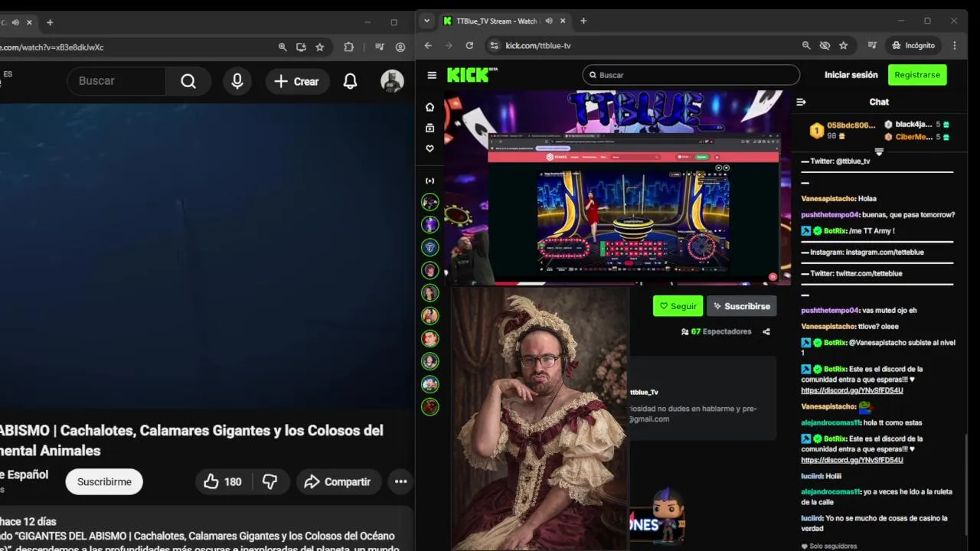Close the TTBlue_TV Stream tab
The image size is (980, 551).
(563, 21)
